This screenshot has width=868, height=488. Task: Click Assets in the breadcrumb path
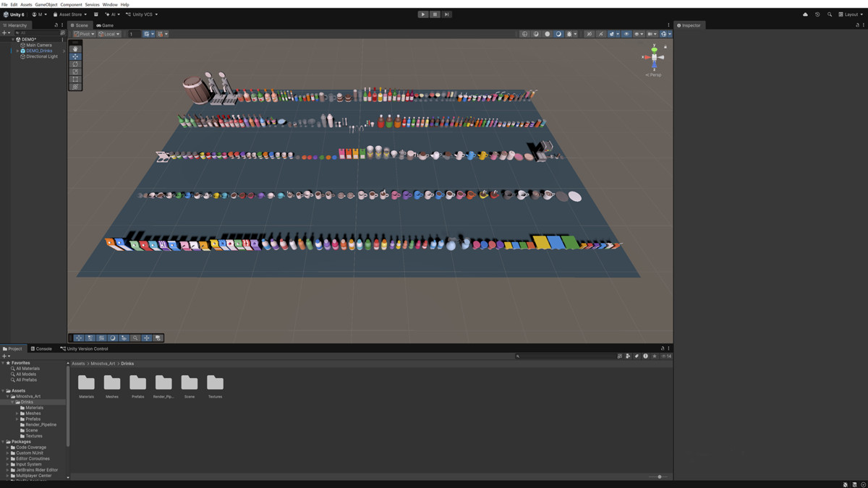pos(78,364)
